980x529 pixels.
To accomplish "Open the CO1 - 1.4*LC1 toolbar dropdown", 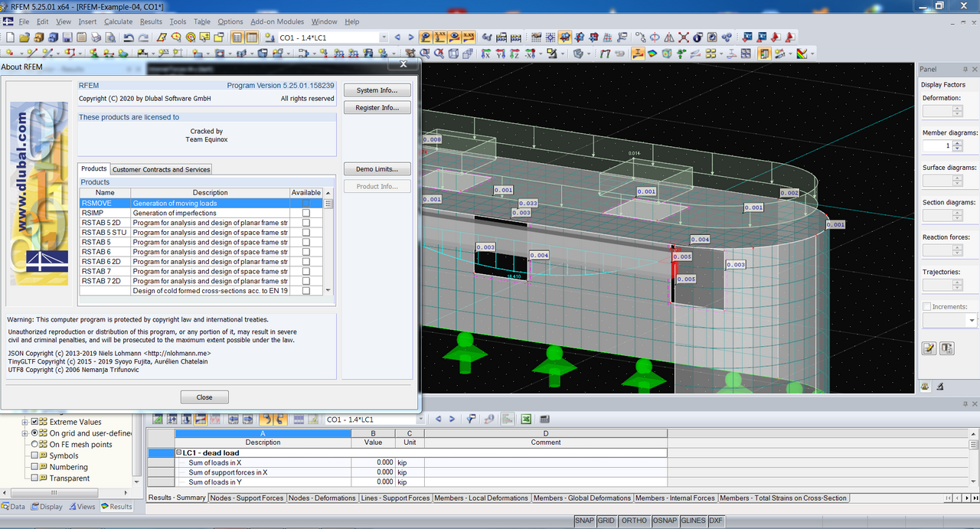I will coord(384,38).
